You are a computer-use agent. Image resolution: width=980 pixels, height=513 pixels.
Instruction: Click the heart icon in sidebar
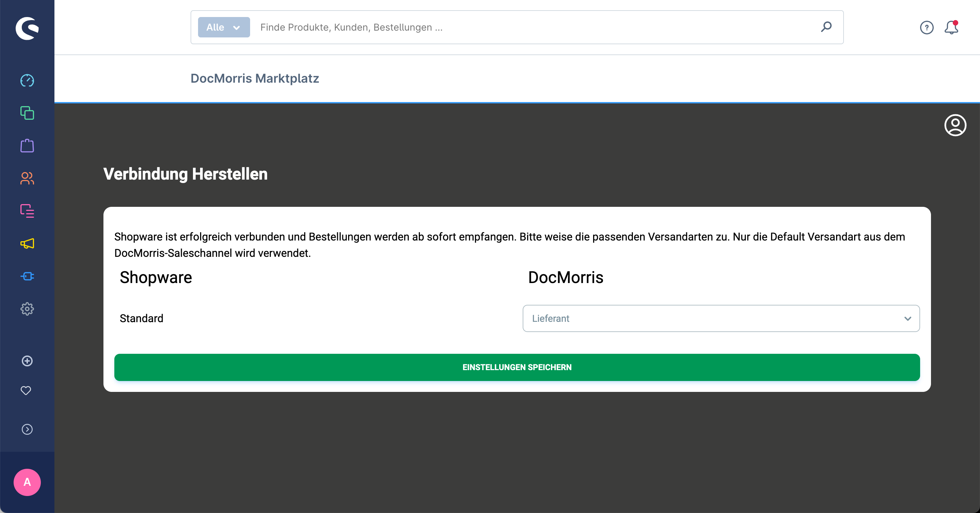click(x=26, y=391)
